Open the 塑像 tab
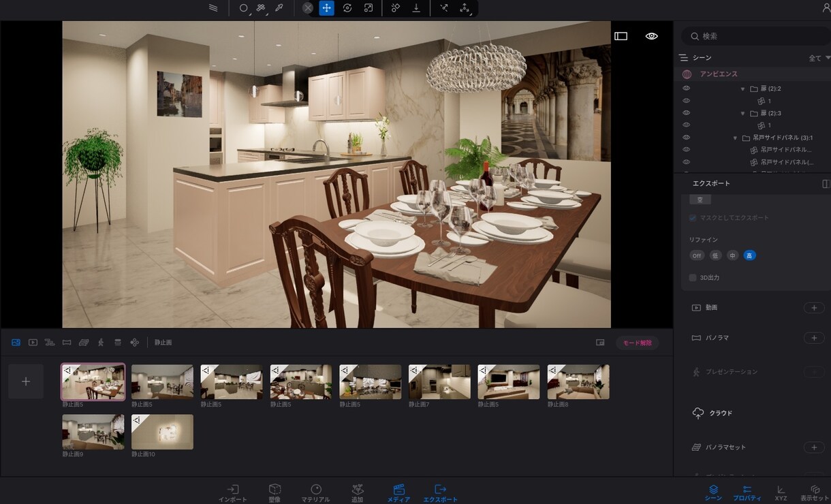The image size is (831, 504). pos(275,493)
